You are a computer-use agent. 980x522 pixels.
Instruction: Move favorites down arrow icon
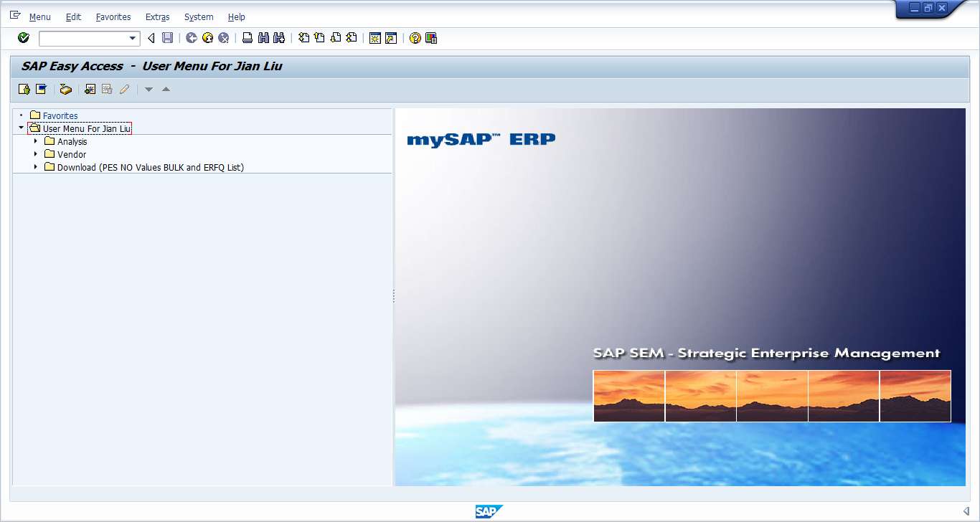click(x=149, y=89)
